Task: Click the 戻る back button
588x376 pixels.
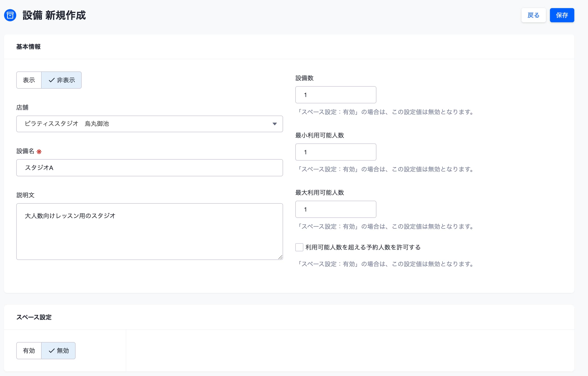Action: pyautogui.click(x=533, y=15)
